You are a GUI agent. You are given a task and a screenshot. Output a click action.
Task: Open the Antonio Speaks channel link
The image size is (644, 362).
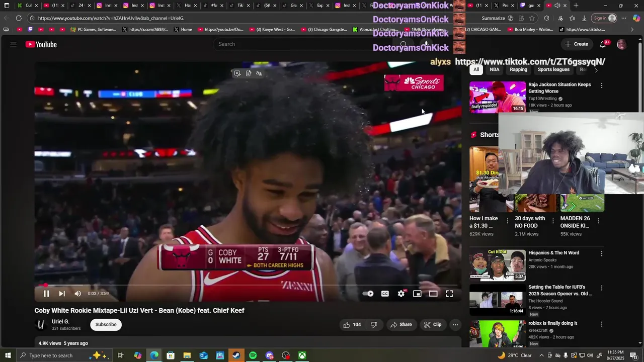click(542, 260)
